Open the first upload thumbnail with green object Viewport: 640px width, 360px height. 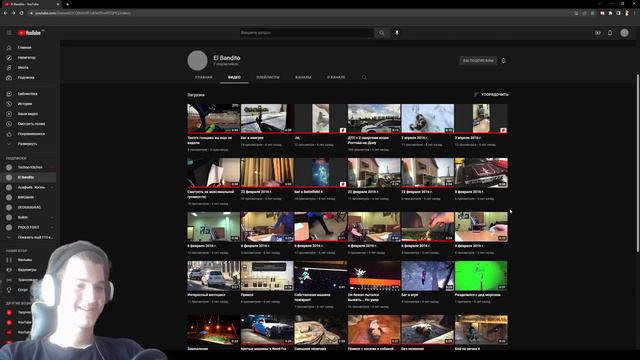coord(213,118)
